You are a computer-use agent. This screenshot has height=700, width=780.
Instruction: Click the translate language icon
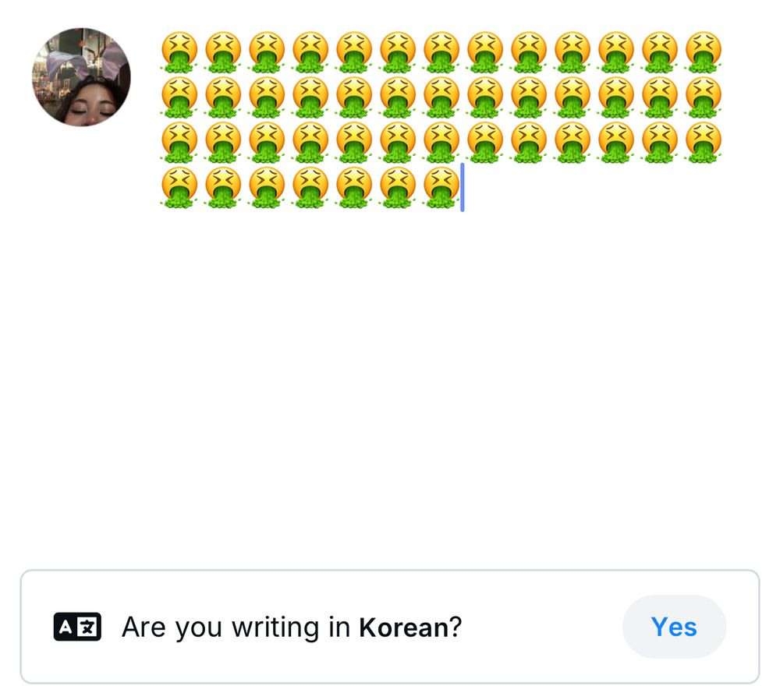coord(77,627)
